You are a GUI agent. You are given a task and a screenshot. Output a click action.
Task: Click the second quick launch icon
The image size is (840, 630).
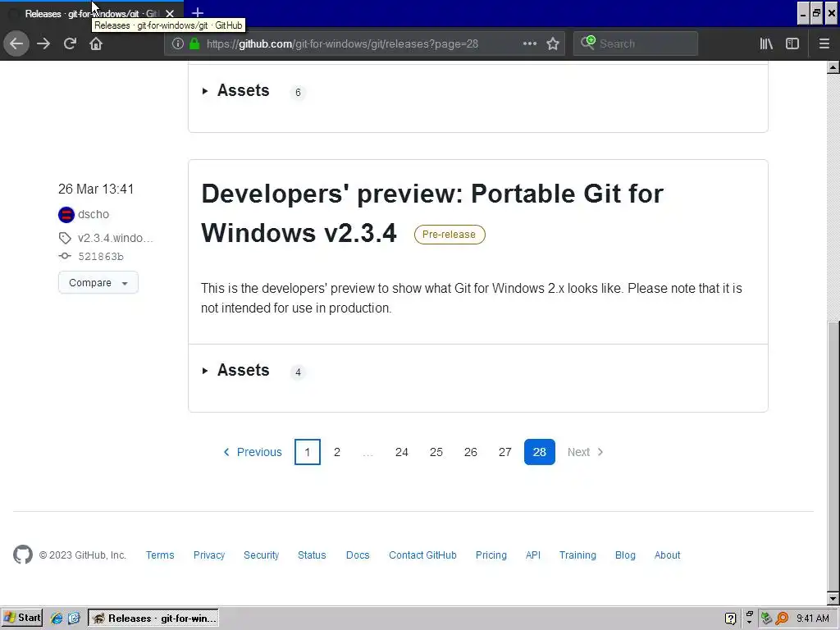point(74,619)
